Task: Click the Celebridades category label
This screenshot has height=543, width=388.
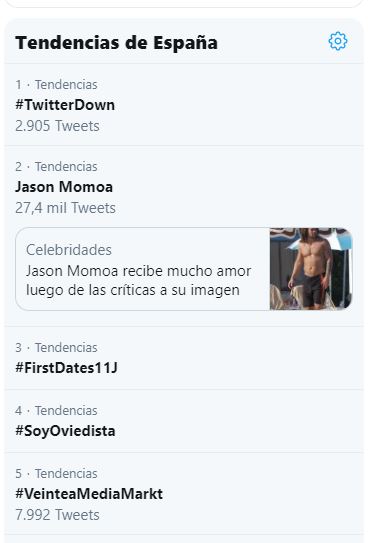Action: coord(69,250)
